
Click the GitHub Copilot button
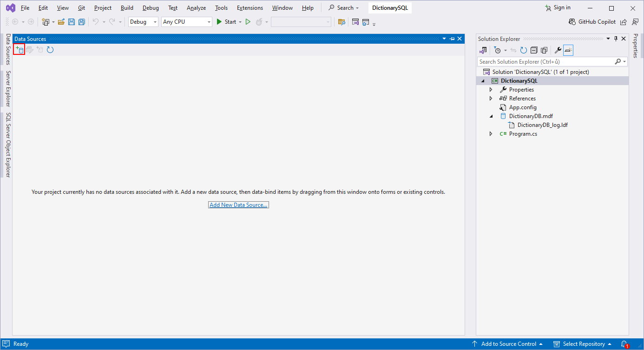click(x=592, y=22)
